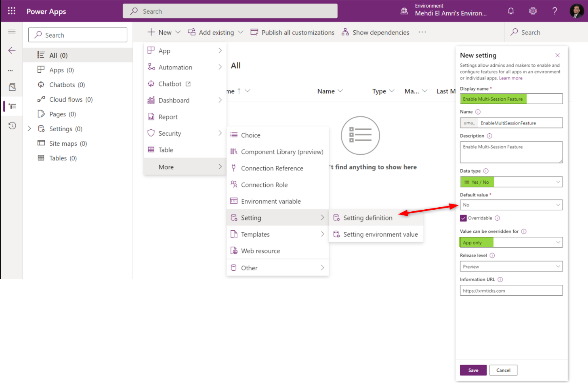The width and height of the screenshot is (588, 383).
Task: Open the Default value dropdown
Action: click(511, 205)
